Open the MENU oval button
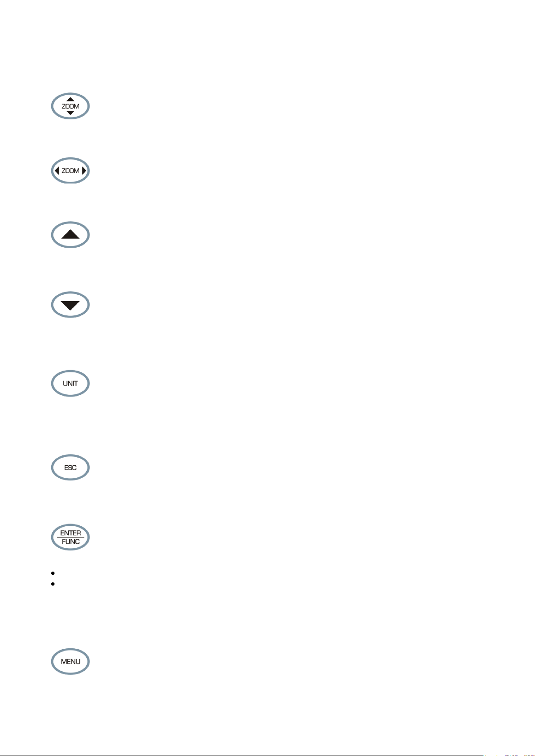Screen dimensions: 535x756 [x=70, y=661]
